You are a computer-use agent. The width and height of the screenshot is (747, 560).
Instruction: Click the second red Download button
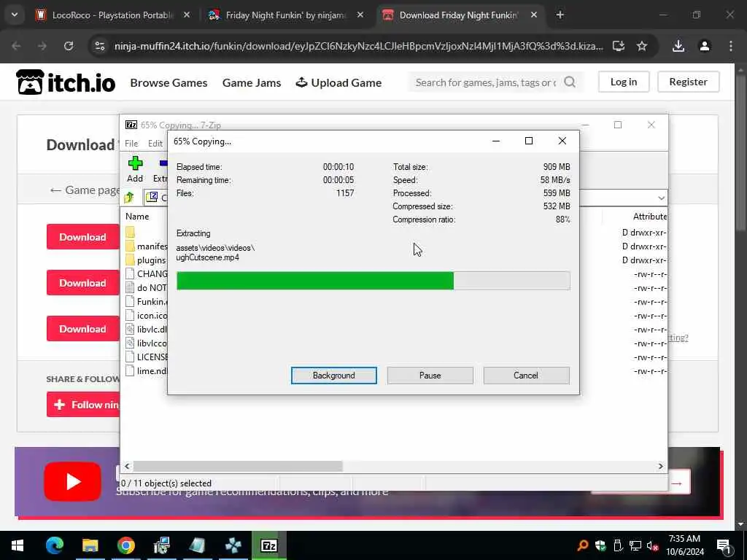83,283
